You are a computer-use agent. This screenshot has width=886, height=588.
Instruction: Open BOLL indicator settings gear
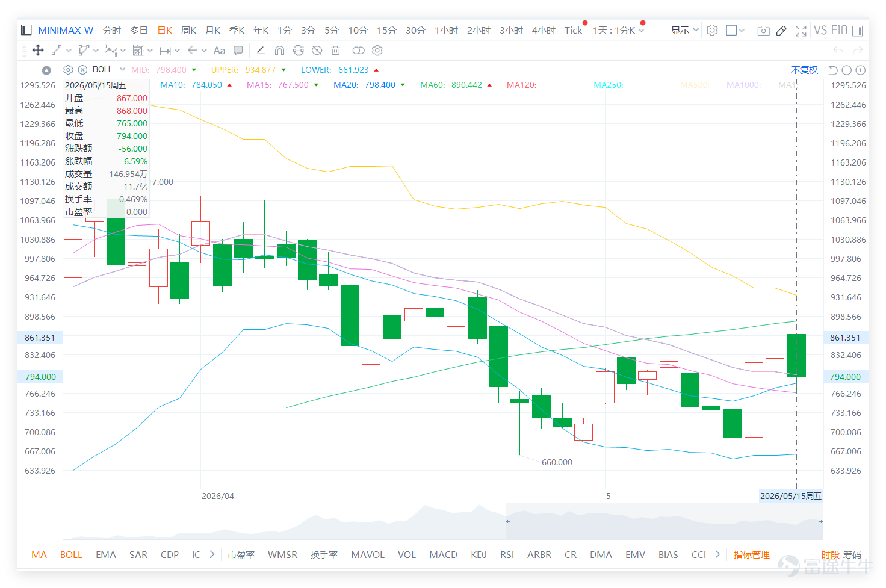[x=68, y=70]
